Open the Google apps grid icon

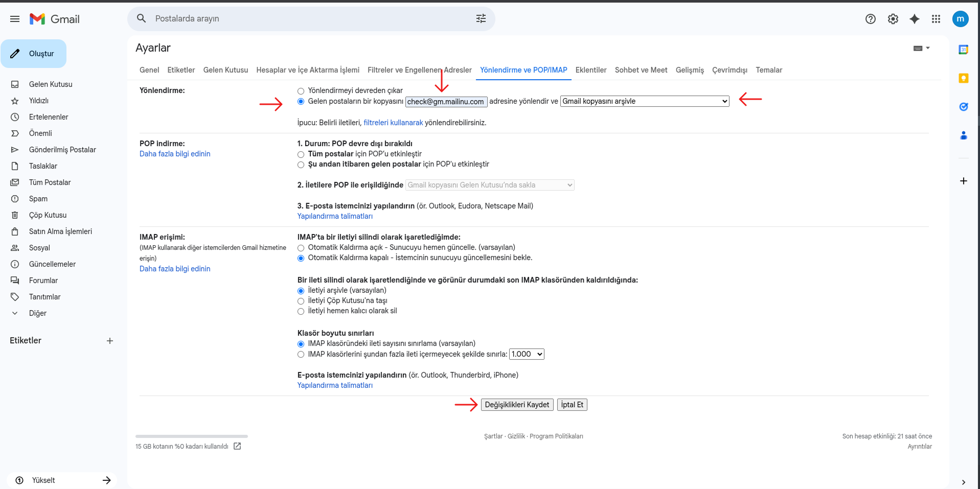[x=936, y=19]
